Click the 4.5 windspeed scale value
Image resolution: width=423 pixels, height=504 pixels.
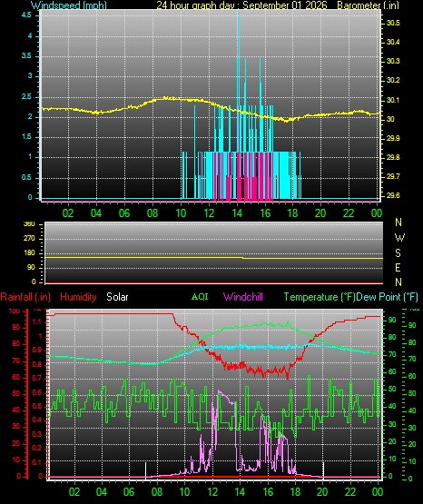pos(27,15)
